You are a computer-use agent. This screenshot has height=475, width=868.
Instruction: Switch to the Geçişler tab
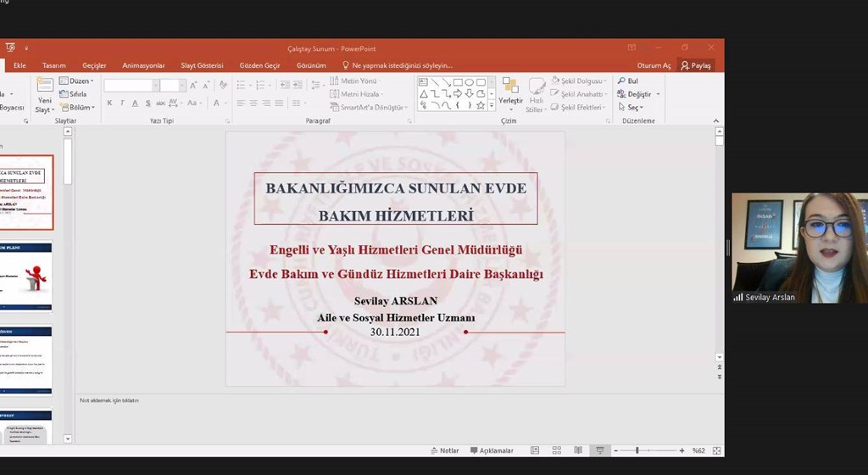point(94,65)
